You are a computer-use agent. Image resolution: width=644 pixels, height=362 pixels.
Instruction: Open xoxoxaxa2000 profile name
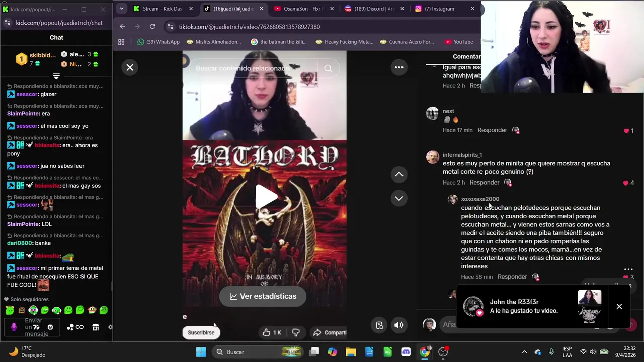point(480,199)
